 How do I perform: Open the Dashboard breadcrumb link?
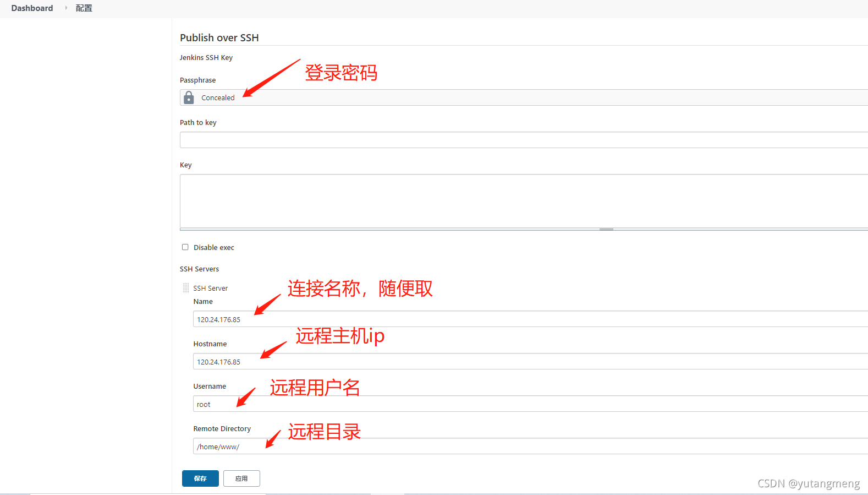pyautogui.click(x=32, y=8)
